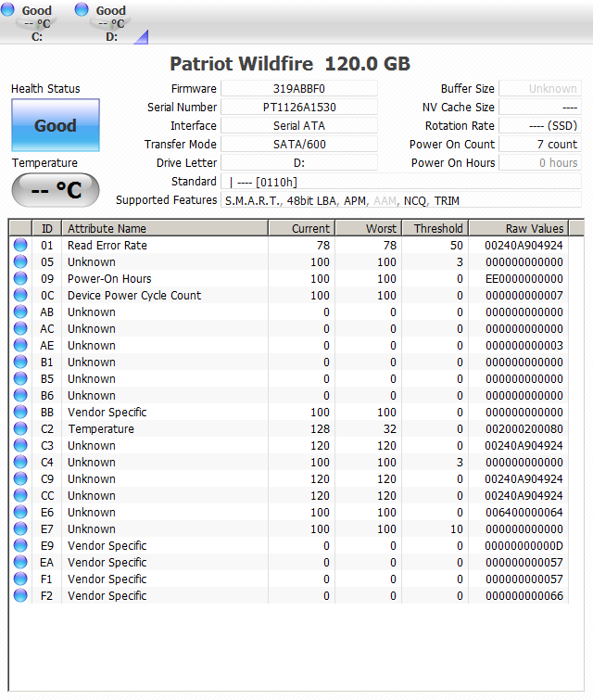Click the Supported Features field
Screen dimensions: 593x700
point(401,200)
